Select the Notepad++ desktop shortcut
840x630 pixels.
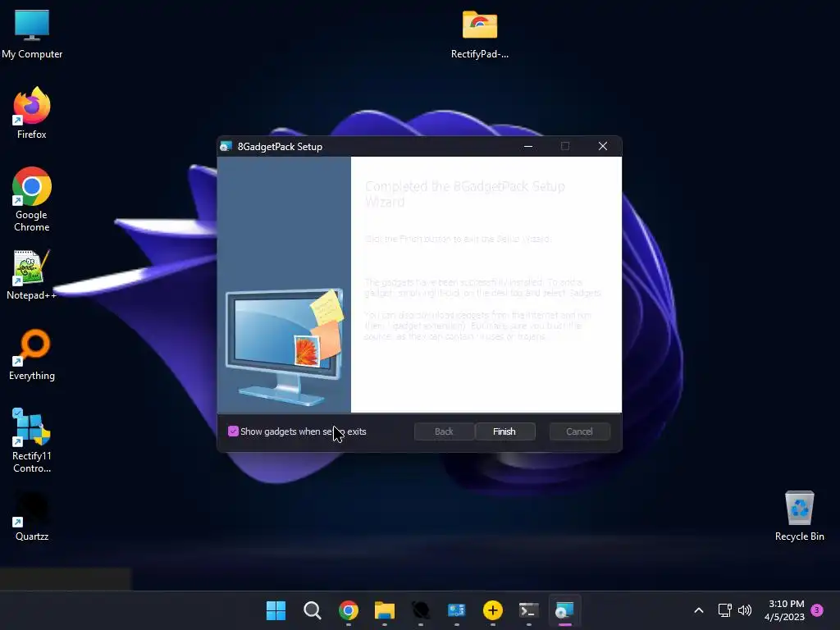[x=32, y=276]
